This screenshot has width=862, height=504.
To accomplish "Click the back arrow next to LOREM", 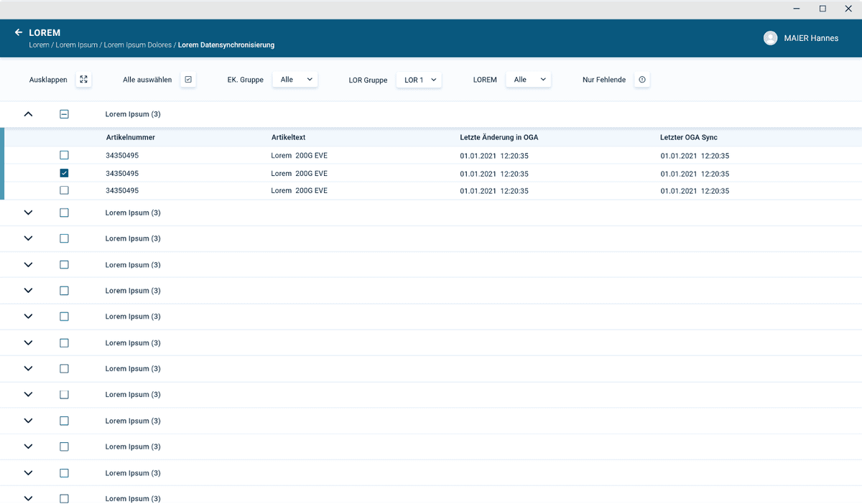I will coord(19,32).
